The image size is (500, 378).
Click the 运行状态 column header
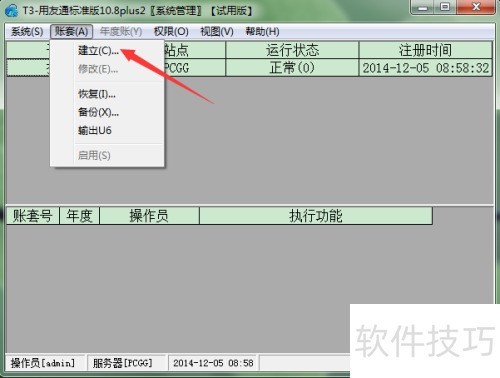pyautogui.click(x=292, y=50)
